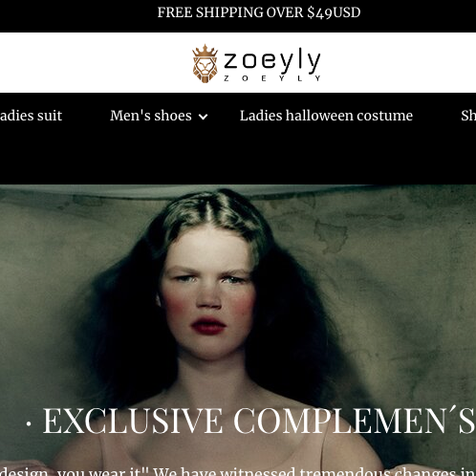This screenshot has width=476, height=476.
Task: Click the zoeyly wordmark in the header
Action: (271, 59)
